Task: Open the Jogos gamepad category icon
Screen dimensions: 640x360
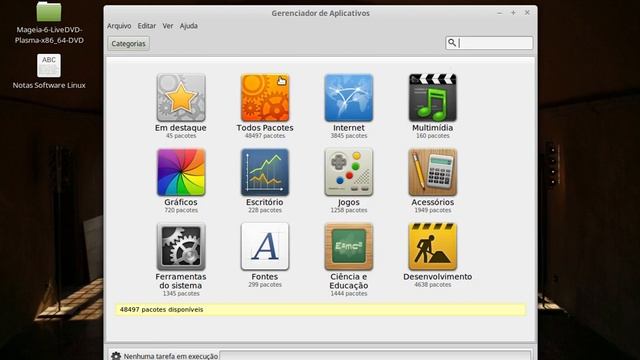Action: pyautogui.click(x=349, y=172)
